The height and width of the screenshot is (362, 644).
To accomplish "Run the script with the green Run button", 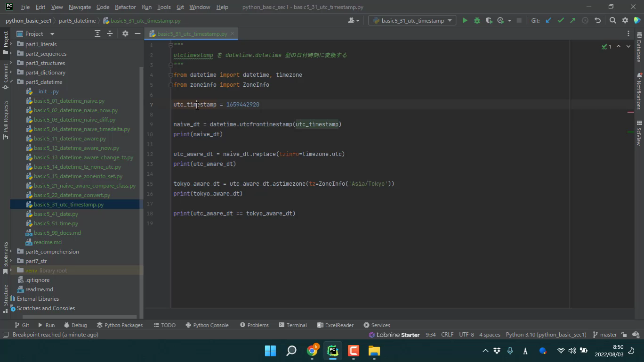I will pos(465,21).
